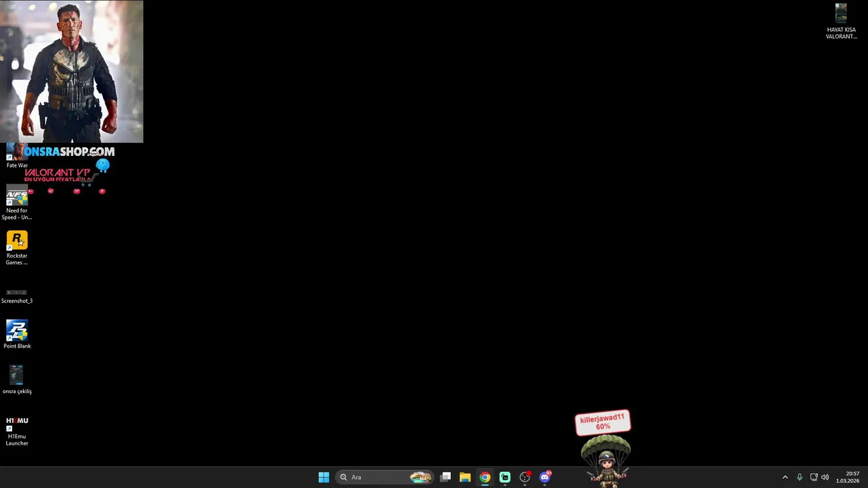This screenshot has width=868, height=488.
Task: Open volume control tray icon
Action: point(825,477)
